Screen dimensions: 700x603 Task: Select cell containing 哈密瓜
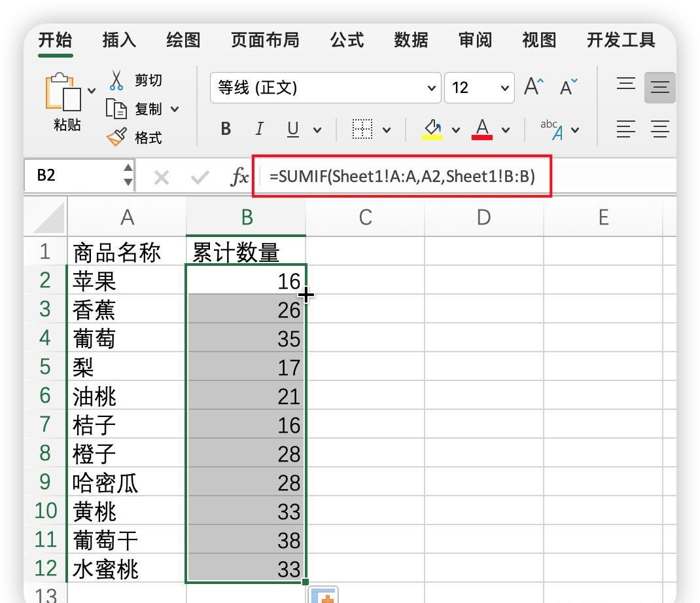click(127, 482)
